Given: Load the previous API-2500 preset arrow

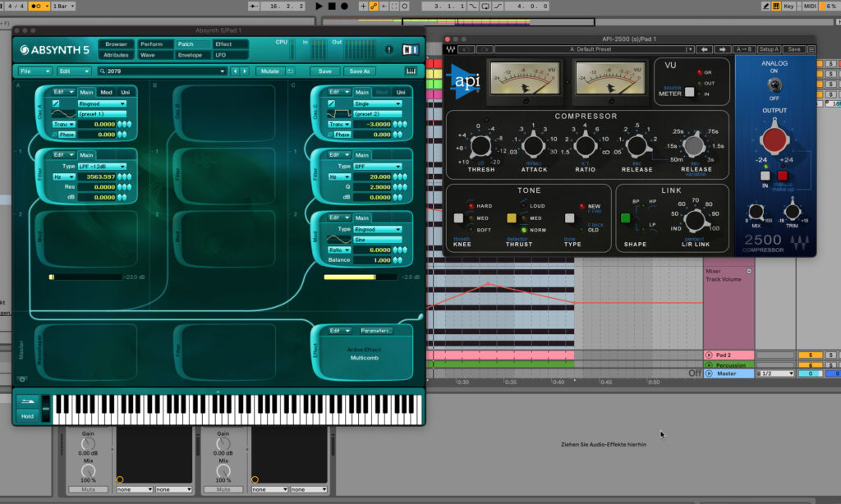Looking at the screenshot, I should coord(704,49).
